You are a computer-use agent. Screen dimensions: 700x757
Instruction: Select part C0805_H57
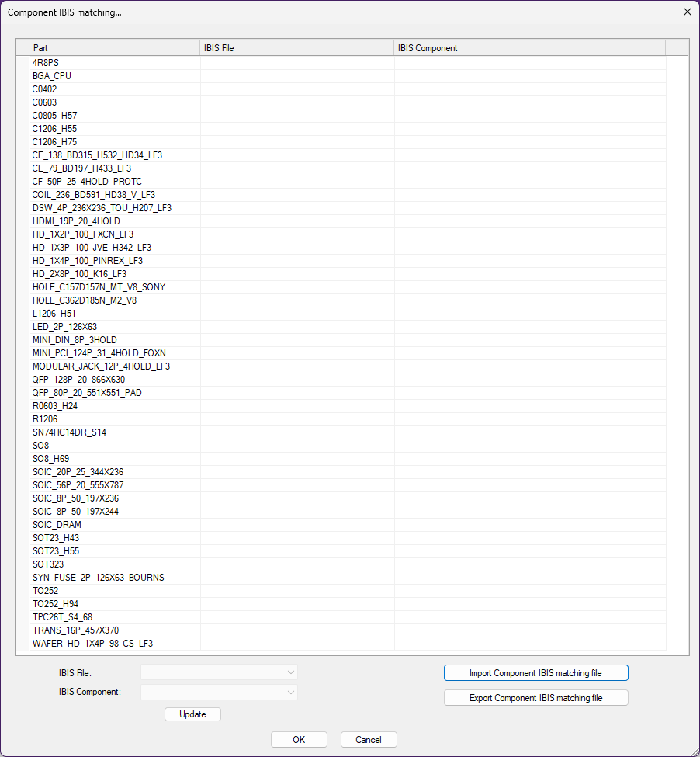point(54,116)
